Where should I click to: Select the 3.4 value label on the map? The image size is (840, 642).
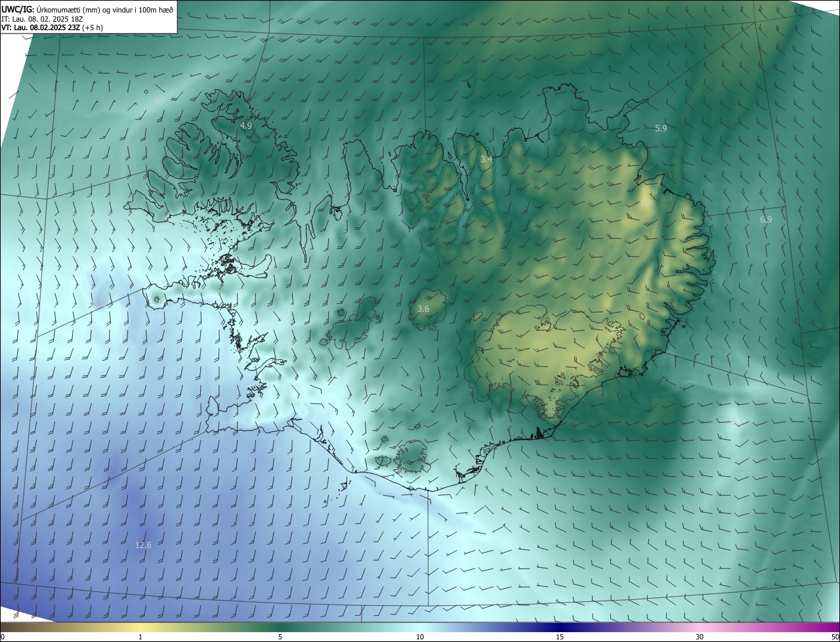click(486, 159)
